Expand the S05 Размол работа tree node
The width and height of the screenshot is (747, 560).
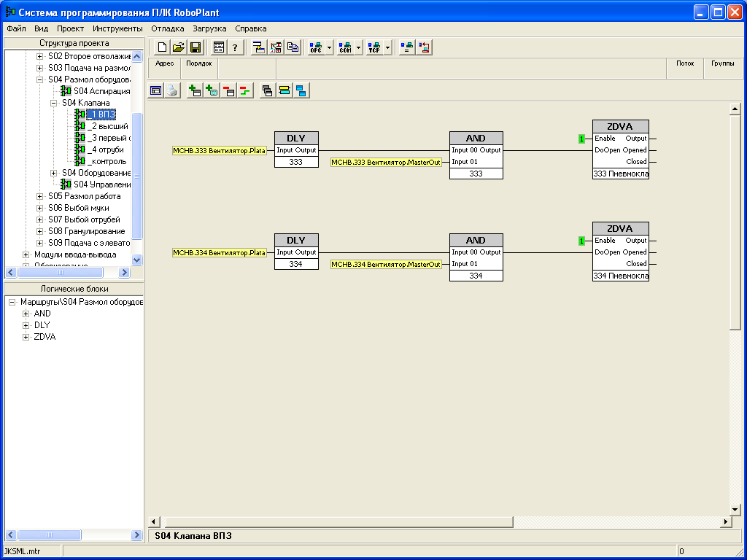click(x=40, y=196)
